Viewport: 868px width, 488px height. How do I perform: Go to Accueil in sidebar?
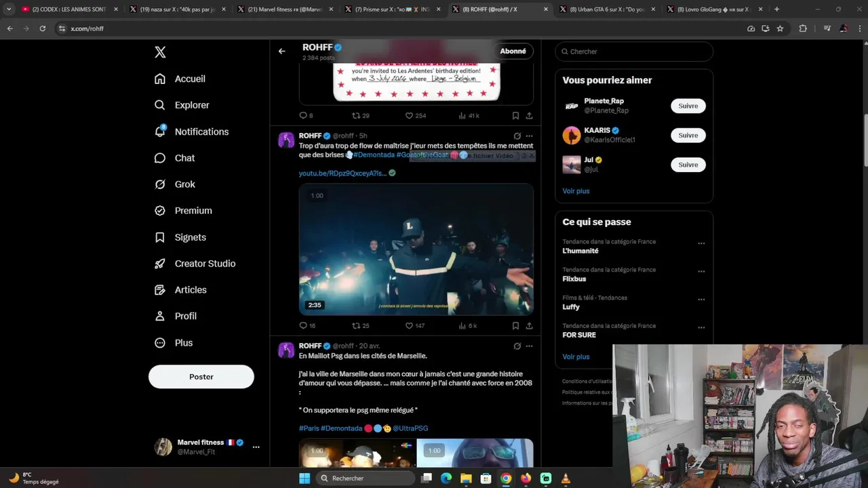(180, 79)
